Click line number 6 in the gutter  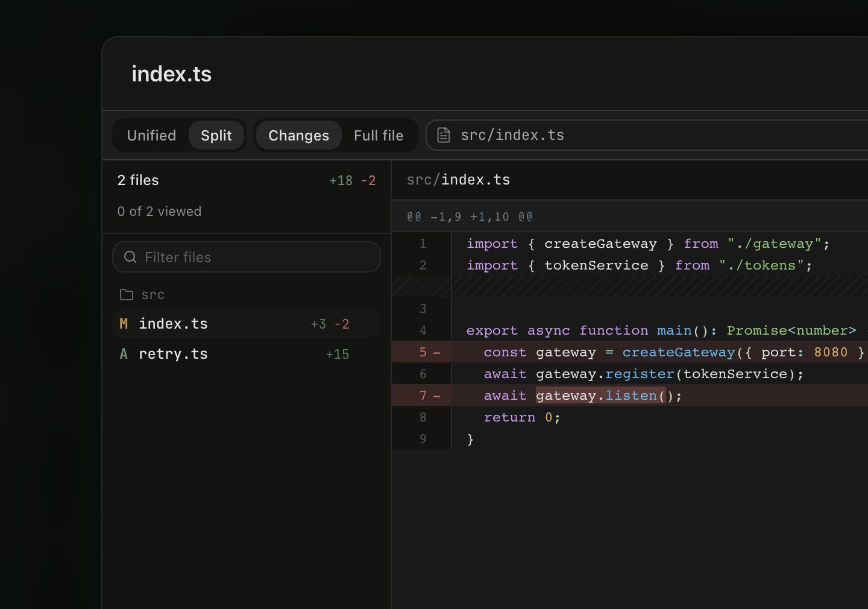coord(423,374)
